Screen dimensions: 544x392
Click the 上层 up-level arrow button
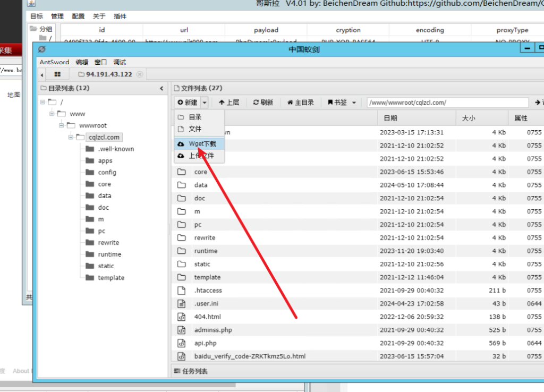228,103
